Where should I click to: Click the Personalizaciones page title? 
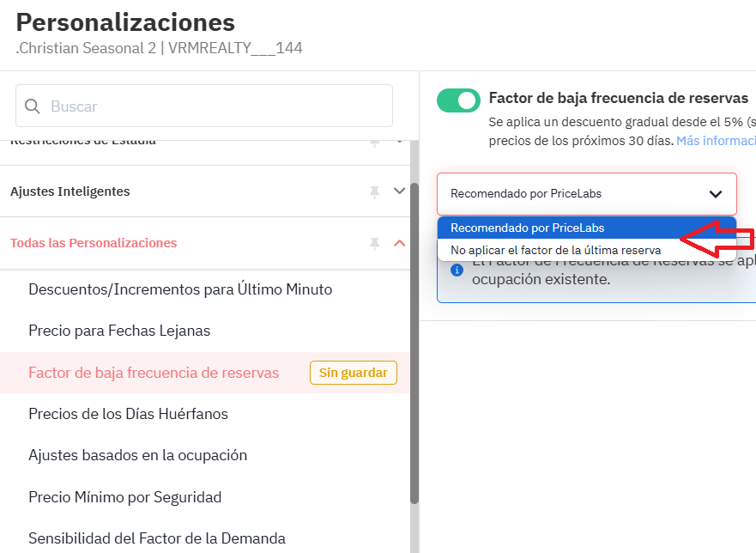[125, 22]
